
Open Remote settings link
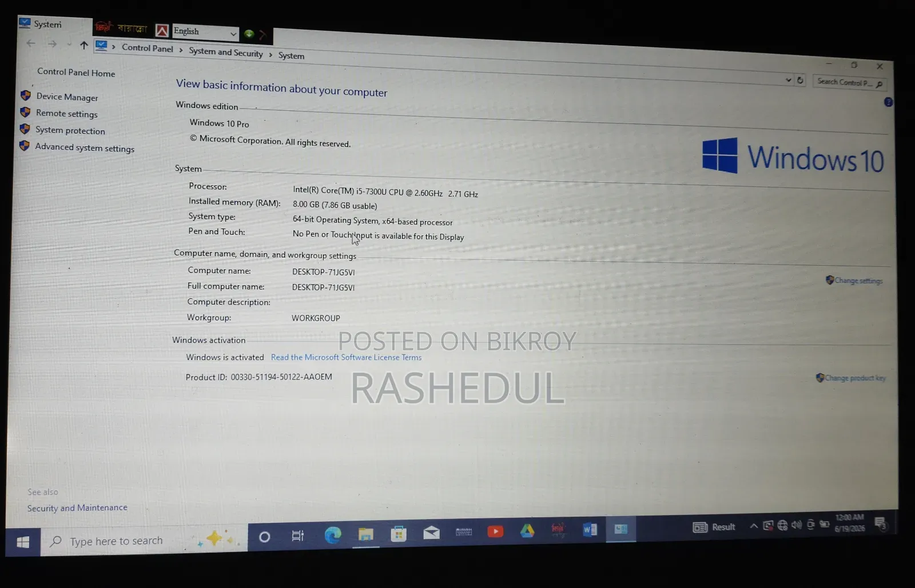tap(66, 114)
